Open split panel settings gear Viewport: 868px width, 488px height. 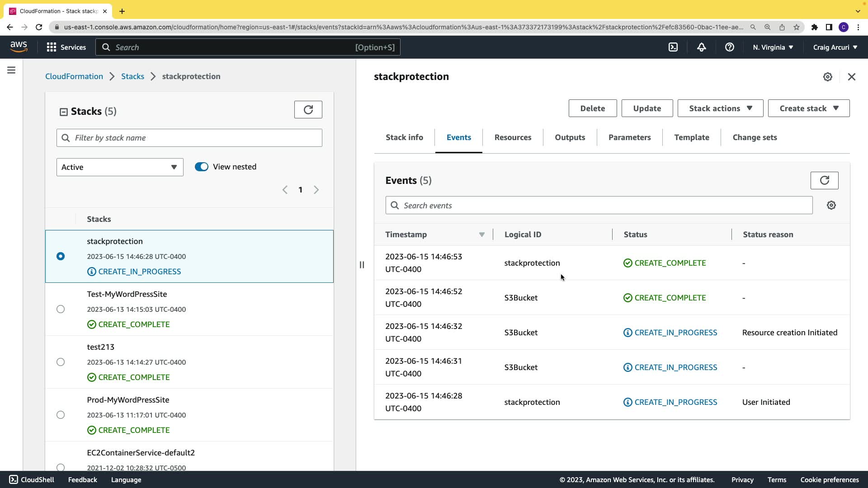827,77
